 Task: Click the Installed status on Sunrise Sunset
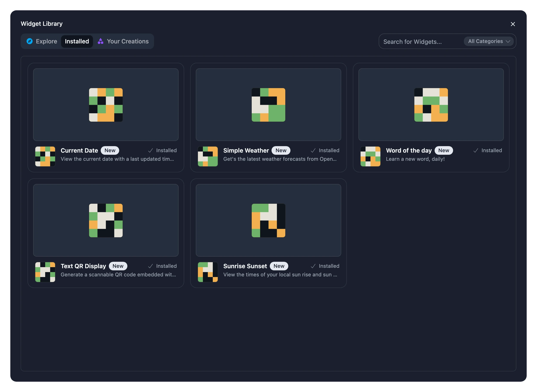[325, 266]
